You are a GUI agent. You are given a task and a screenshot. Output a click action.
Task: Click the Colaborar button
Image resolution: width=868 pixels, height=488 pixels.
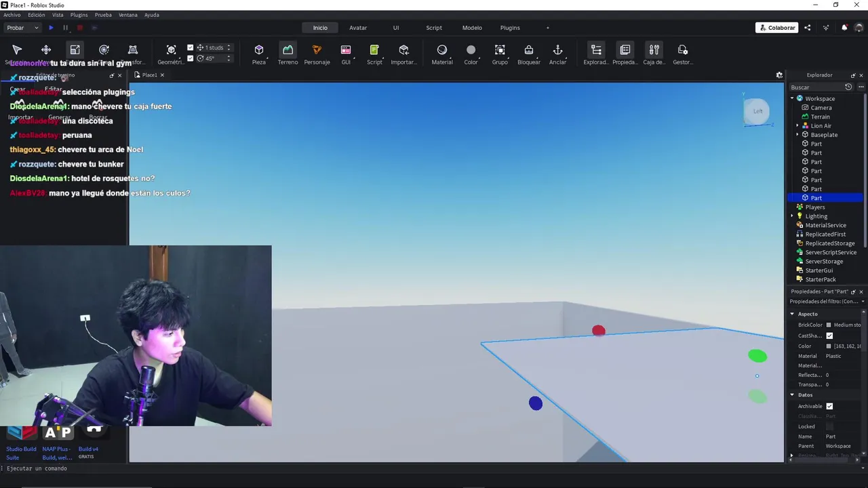777,28
